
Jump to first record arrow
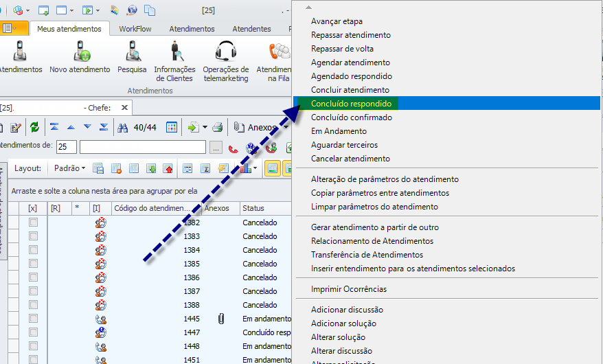(x=54, y=127)
